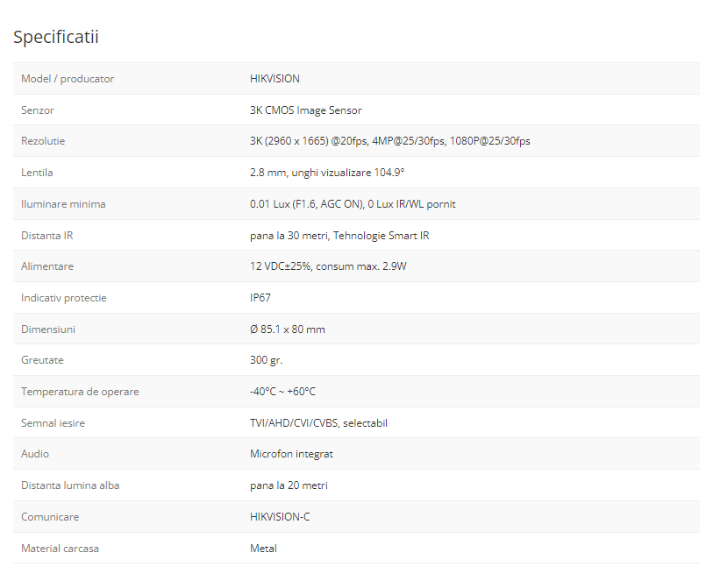Screen dimensions: 713x588
Task: Click the TVI/AHD/CVI/CVBS output signal value
Action: click(318, 423)
